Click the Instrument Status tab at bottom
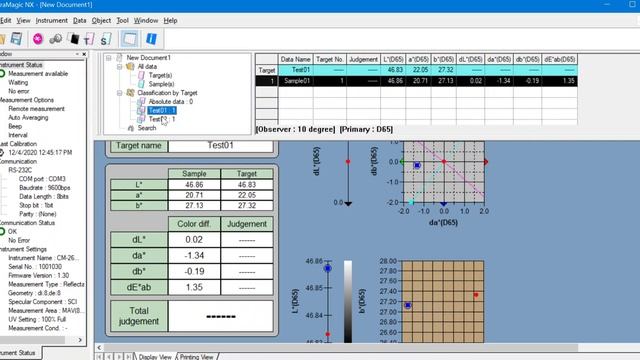This screenshot has width=640, height=360. coord(19,353)
